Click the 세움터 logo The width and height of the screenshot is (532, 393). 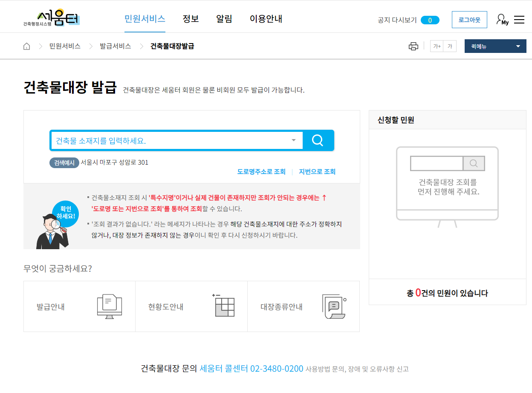coord(52,18)
